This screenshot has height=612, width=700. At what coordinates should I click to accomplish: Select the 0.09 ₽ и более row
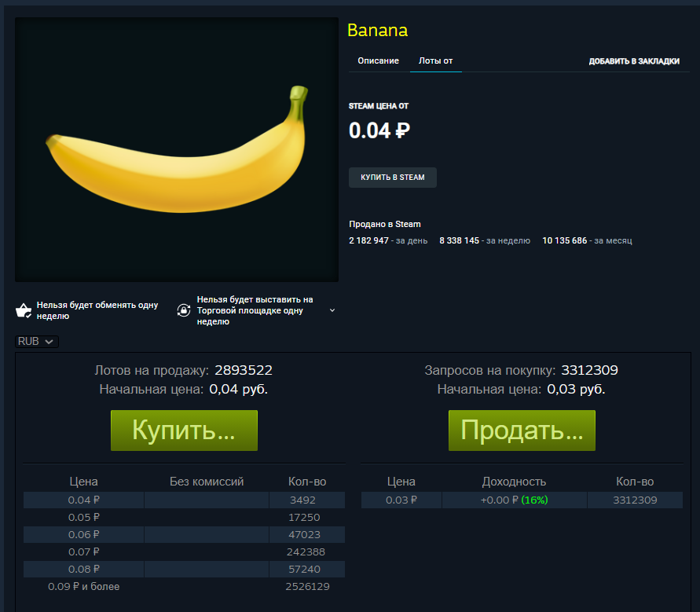[x=184, y=587]
